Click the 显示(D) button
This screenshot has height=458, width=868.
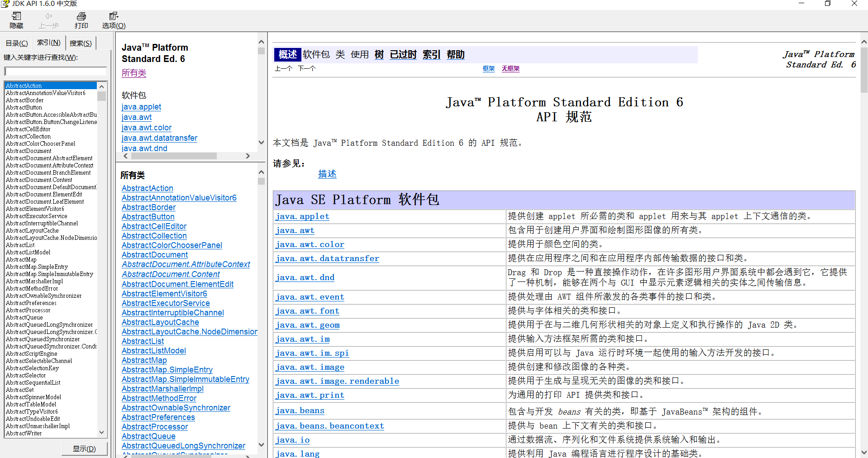[x=85, y=448]
